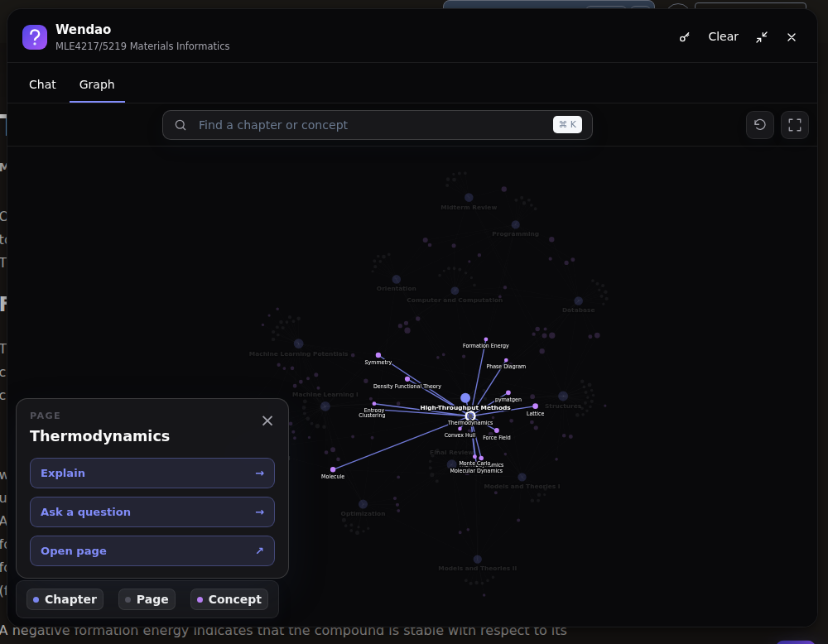
Task: Click the Models and Theories II node
Action: tap(478, 559)
